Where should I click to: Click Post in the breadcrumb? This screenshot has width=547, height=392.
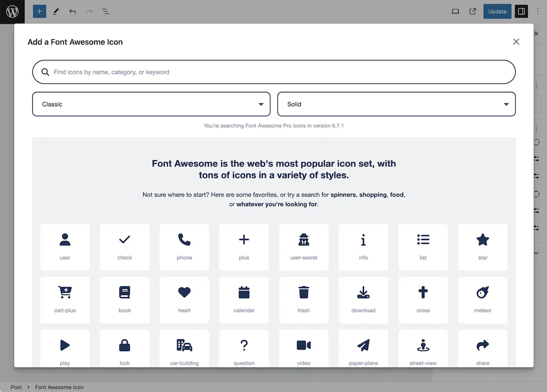point(16,387)
